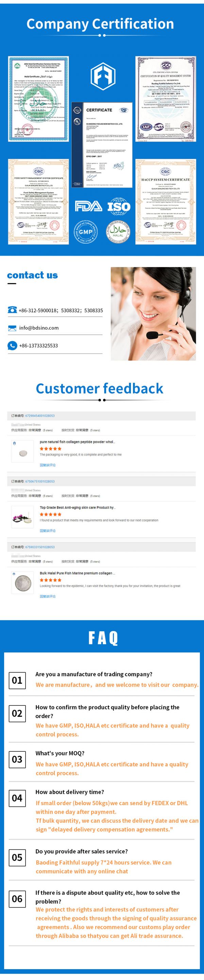Click the customer service headset photo

coord(153,314)
